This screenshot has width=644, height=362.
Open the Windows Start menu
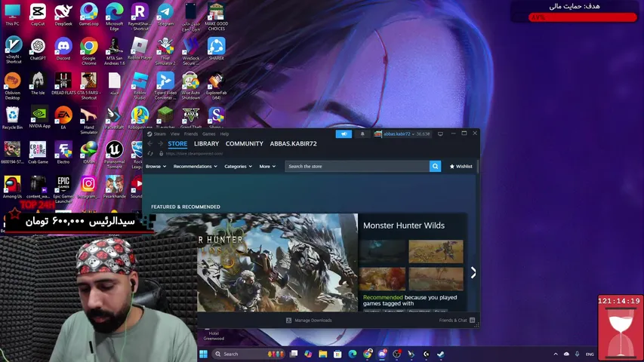pyautogui.click(x=203, y=354)
